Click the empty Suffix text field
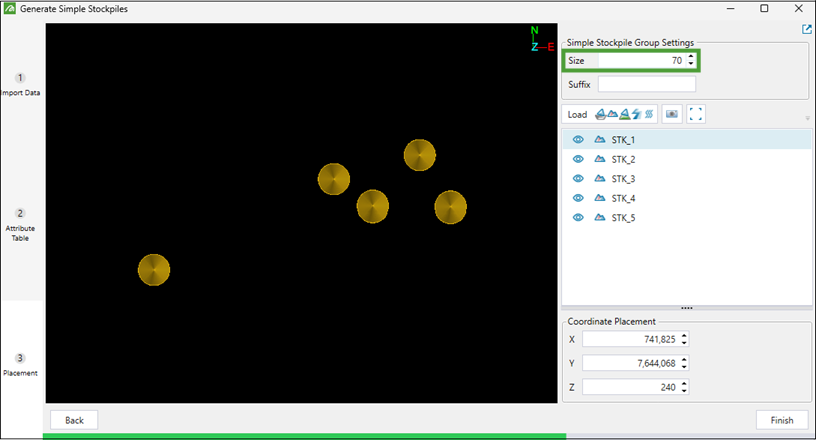816x440 pixels. (646, 84)
